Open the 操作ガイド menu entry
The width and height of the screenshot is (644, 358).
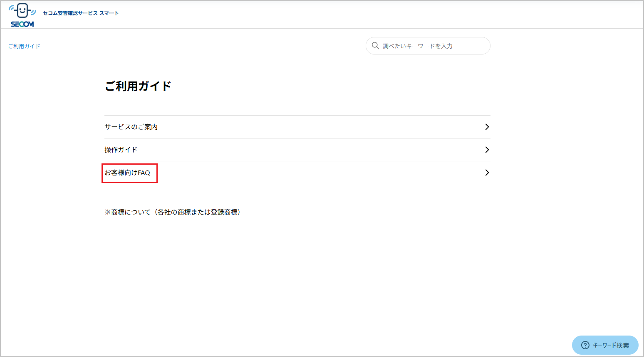(297, 150)
